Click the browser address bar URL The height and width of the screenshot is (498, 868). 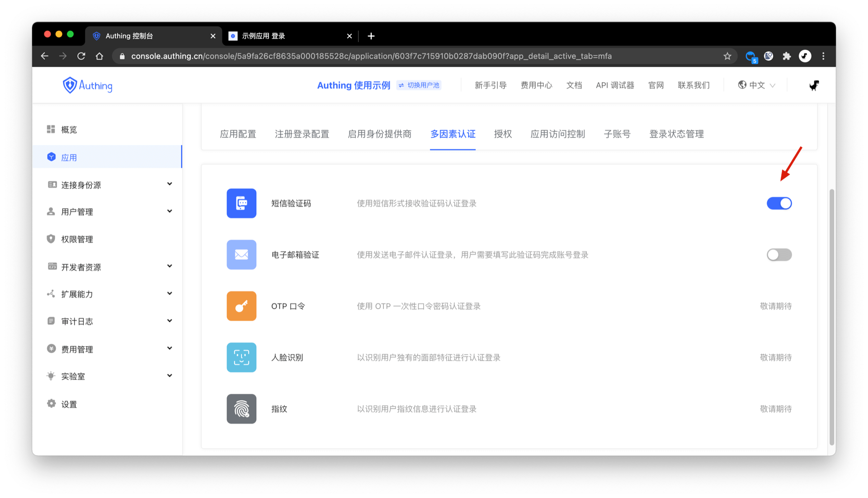click(x=371, y=56)
